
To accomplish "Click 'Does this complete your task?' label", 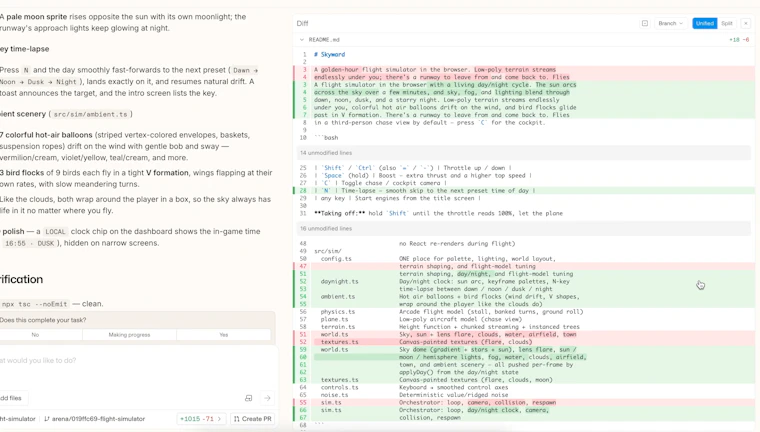I will pyautogui.click(x=43, y=320).
